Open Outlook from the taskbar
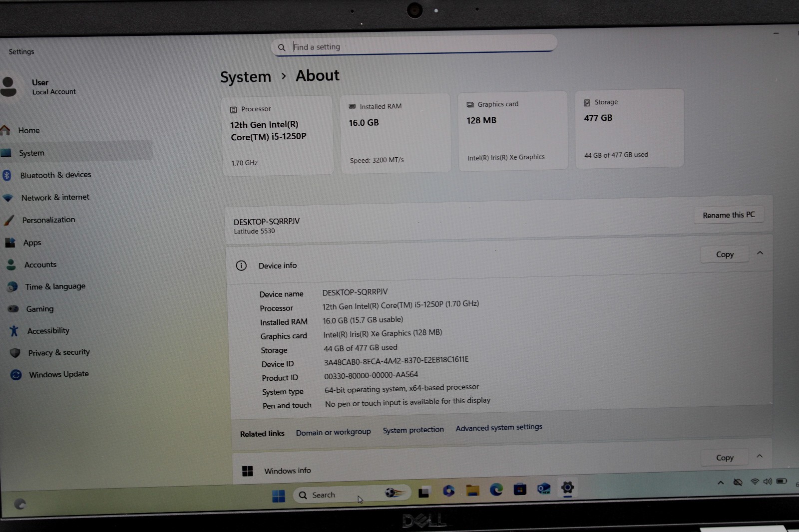The height and width of the screenshot is (532, 799). click(x=543, y=489)
